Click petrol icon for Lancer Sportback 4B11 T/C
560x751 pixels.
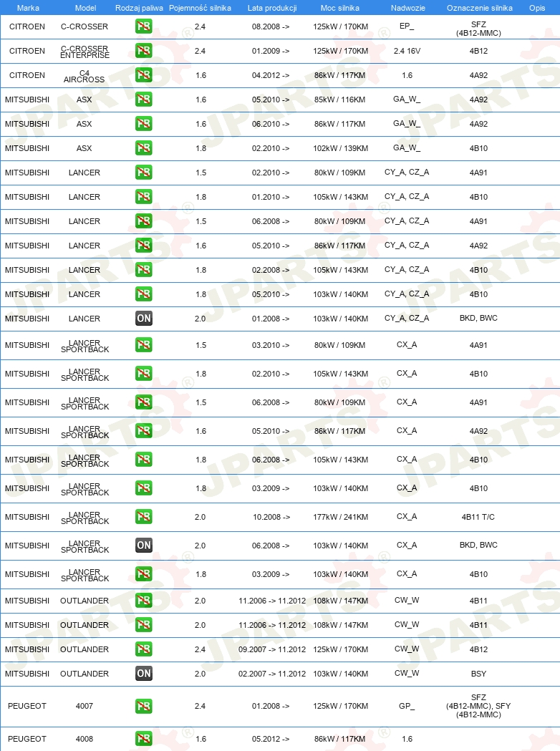point(144,517)
